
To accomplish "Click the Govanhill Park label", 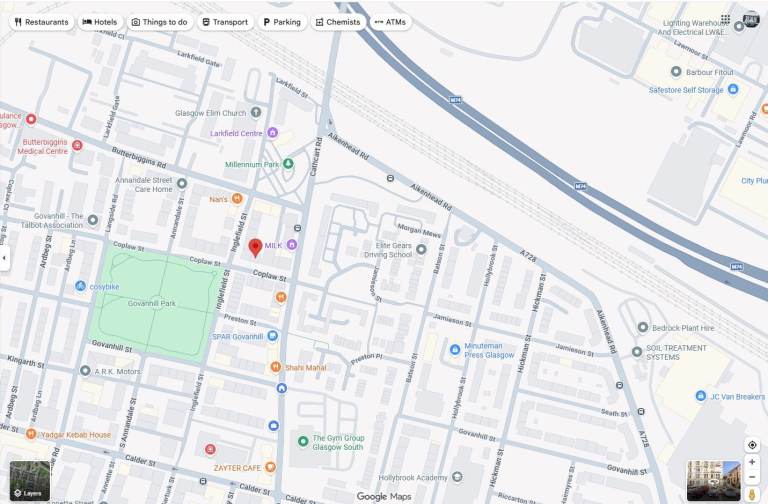I will [151, 302].
